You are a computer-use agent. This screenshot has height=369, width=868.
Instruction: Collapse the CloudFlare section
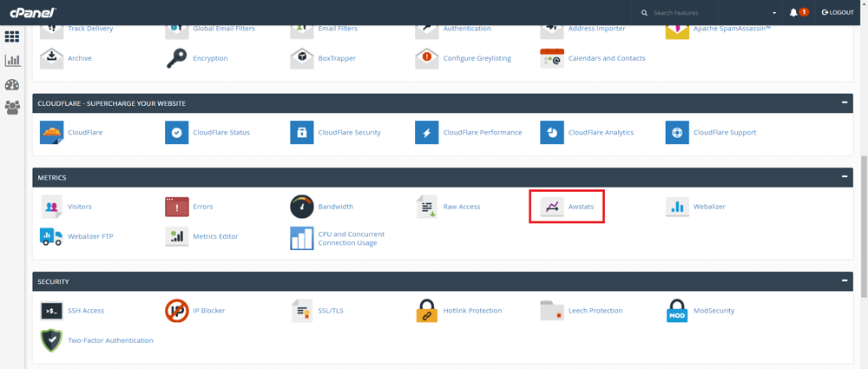(x=845, y=103)
